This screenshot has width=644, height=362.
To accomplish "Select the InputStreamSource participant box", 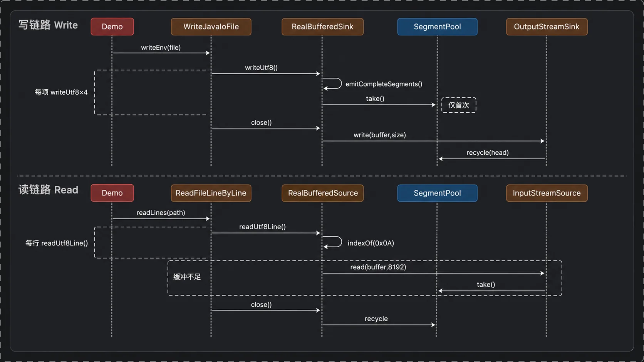I will click(x=547, y=193).
